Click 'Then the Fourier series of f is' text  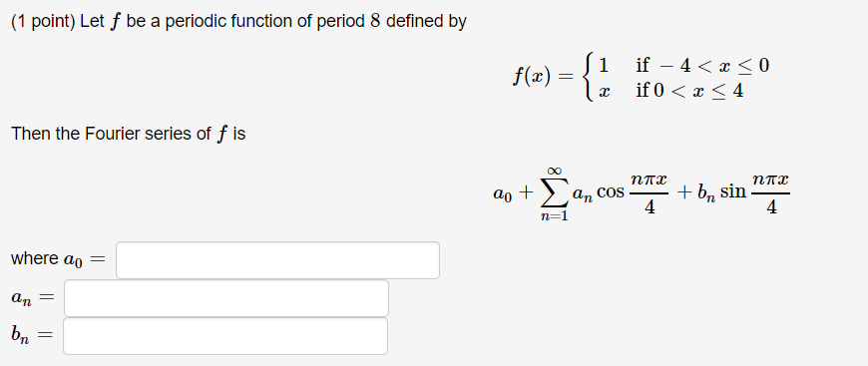(x=128, y=135)
